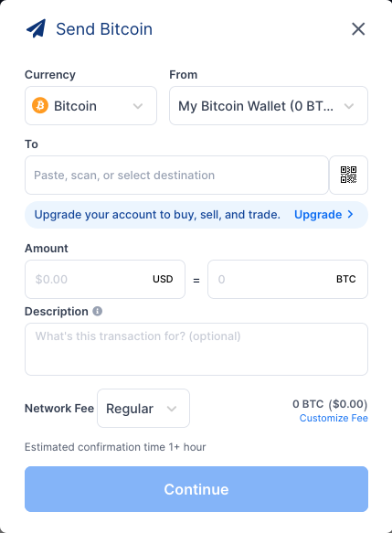Close the Send Bitcoin dialog
The height and width of the screenshot is (533, 392).
tap(358, 29)
